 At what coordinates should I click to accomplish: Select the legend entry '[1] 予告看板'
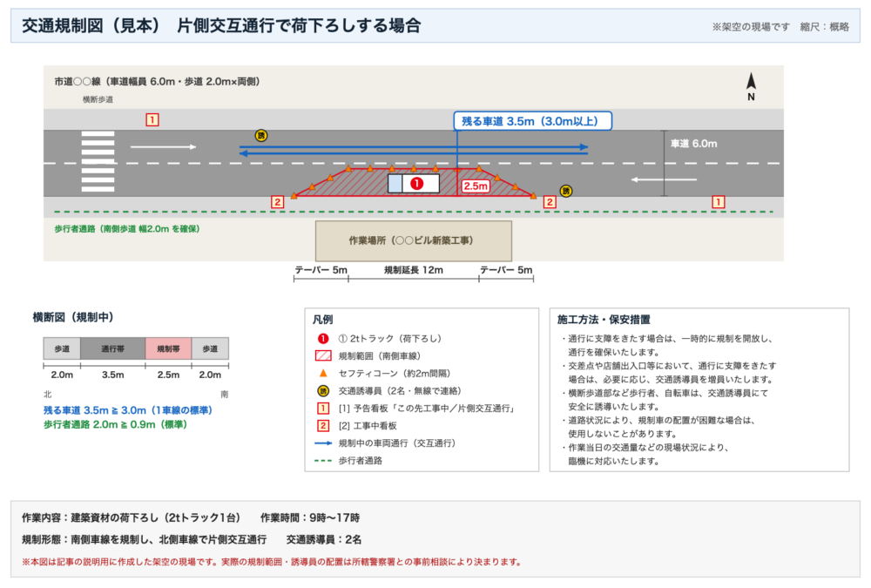coord(429,408)
